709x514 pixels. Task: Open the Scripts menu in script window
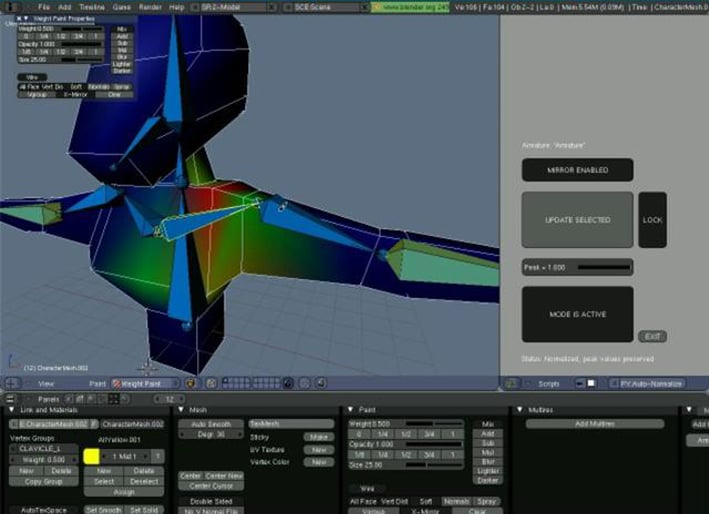click(x=548, y=384)
